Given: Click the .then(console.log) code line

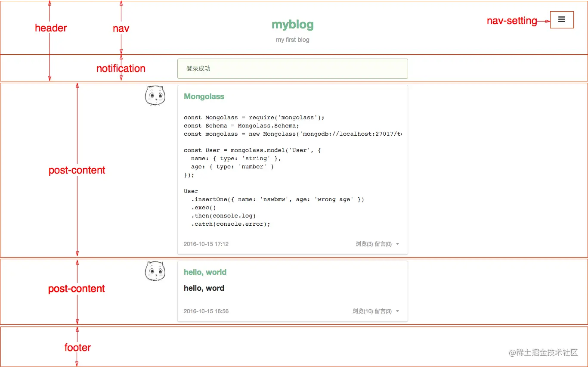Looking at the screenshot, I should point(223,216).
